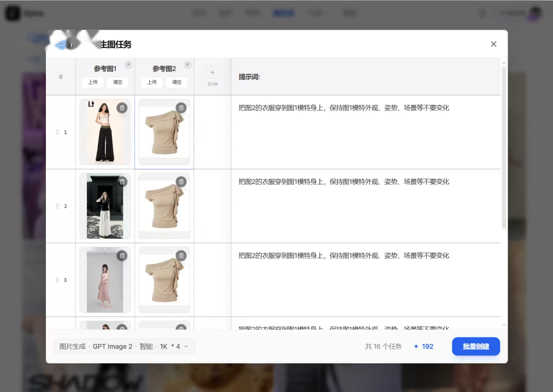Remove the 参考图2 column

coord(188,64)
